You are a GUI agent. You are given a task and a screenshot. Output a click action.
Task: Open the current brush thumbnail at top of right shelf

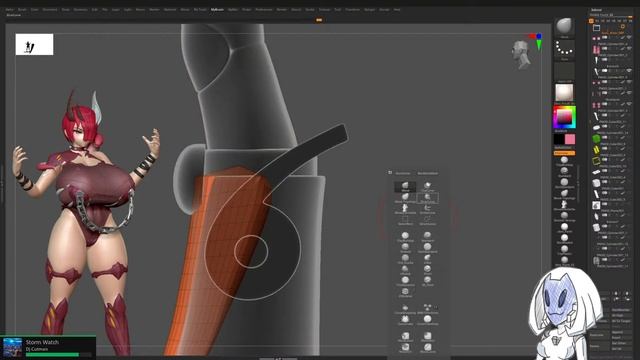pos(564,27)
